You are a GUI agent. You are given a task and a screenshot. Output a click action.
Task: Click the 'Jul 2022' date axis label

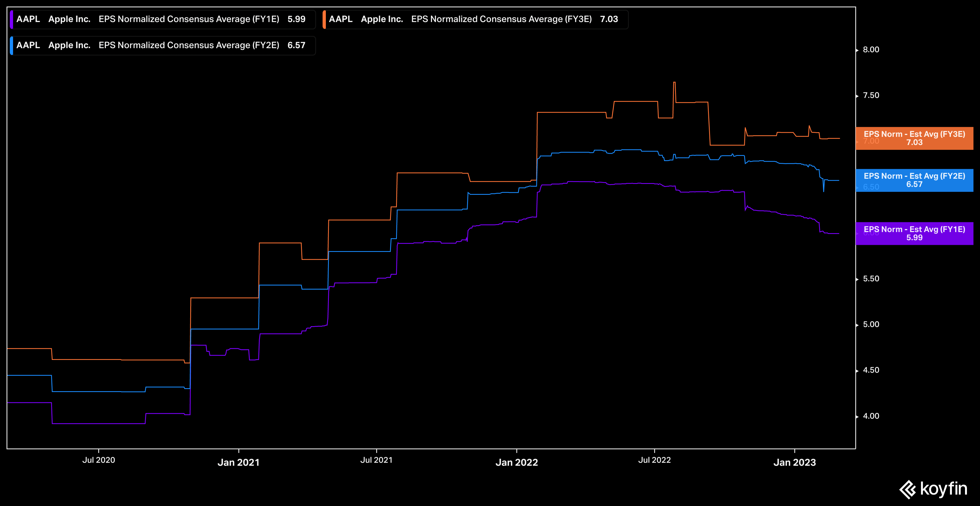click(x=654, y=460)
